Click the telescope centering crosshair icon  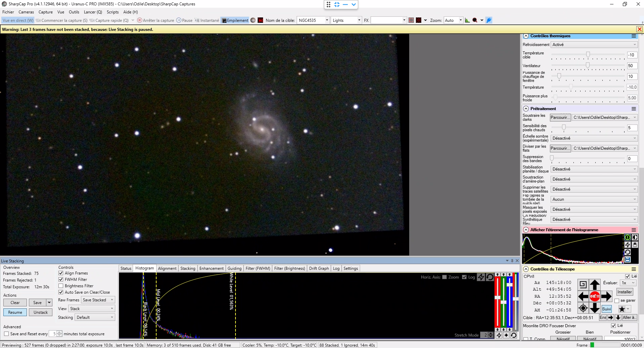tap(583, 308)
